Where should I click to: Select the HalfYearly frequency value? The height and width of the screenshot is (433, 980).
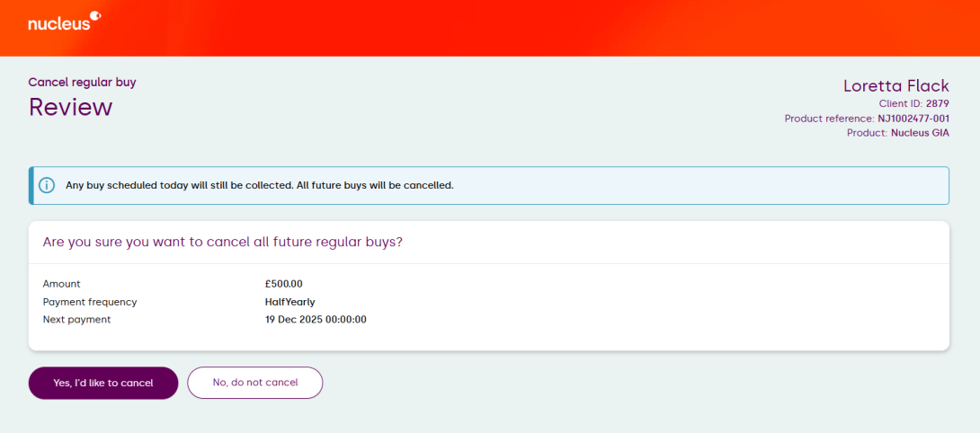point(290,302)
